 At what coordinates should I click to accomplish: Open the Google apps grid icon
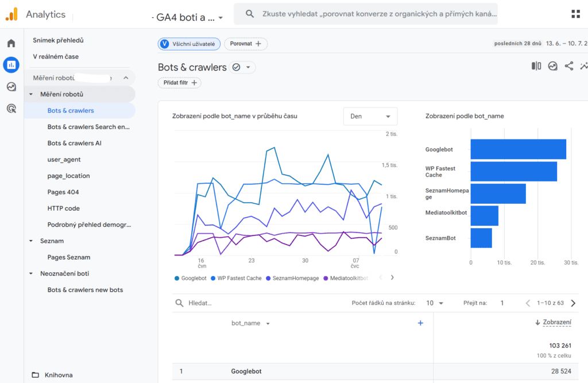[575, 14]
